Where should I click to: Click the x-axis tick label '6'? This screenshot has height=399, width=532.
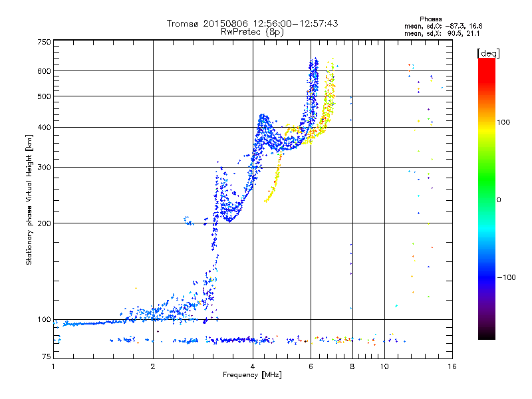pyautogui.click(x=311, y=366)
